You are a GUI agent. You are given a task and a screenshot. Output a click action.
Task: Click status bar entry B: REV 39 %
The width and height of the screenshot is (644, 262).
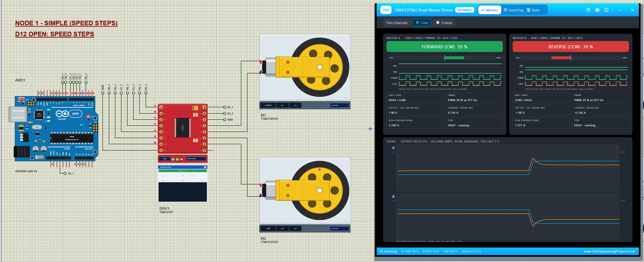click(x=431, y=251)
